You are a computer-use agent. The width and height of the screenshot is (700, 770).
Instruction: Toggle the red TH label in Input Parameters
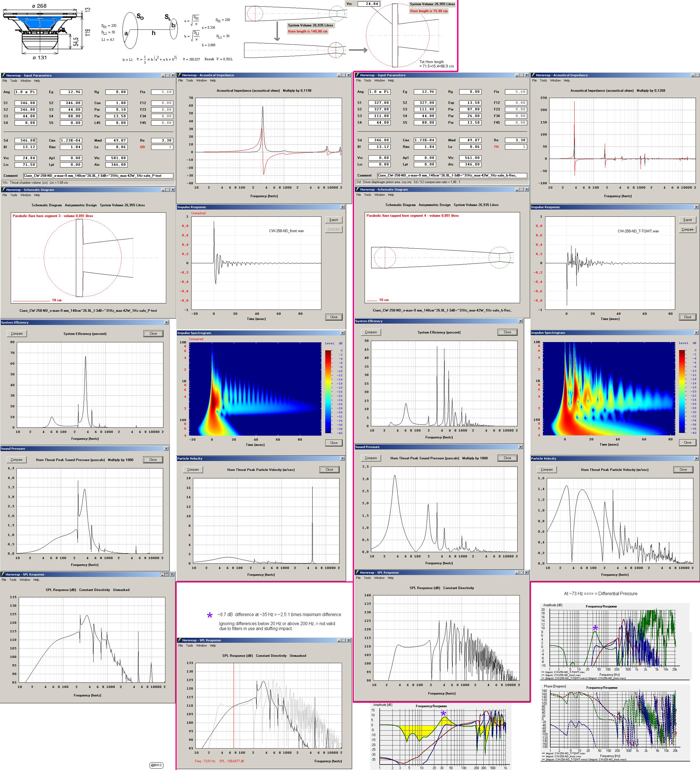click(x=496, y=147)
